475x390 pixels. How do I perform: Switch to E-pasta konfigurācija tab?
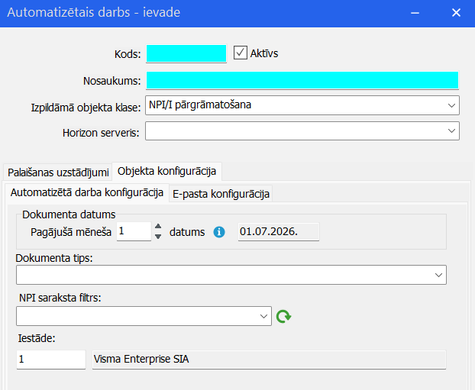pos(221,194)
